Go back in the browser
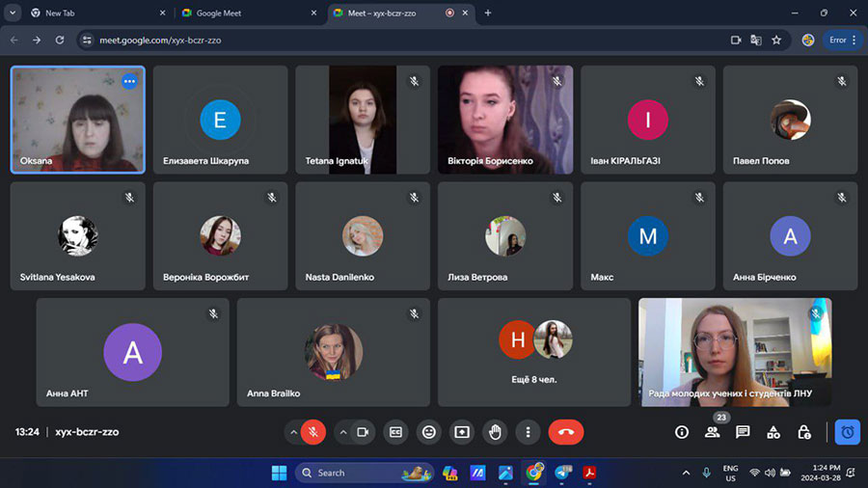Screen dimensions: 868x488 14,40
